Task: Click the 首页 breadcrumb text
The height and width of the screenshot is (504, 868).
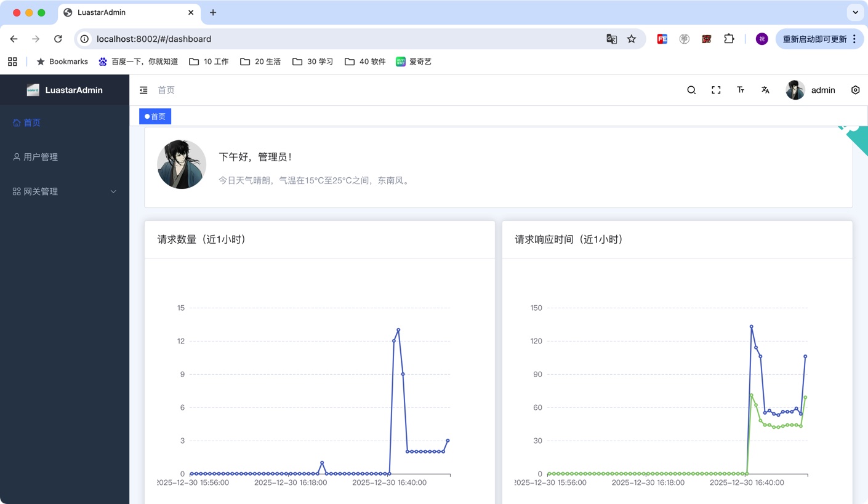Action: (166, 90)
